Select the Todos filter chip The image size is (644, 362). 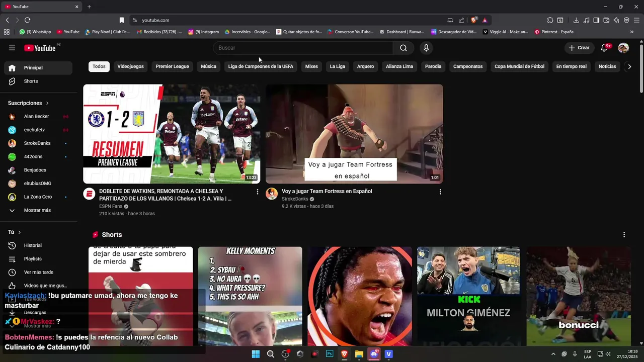(99, 66)
